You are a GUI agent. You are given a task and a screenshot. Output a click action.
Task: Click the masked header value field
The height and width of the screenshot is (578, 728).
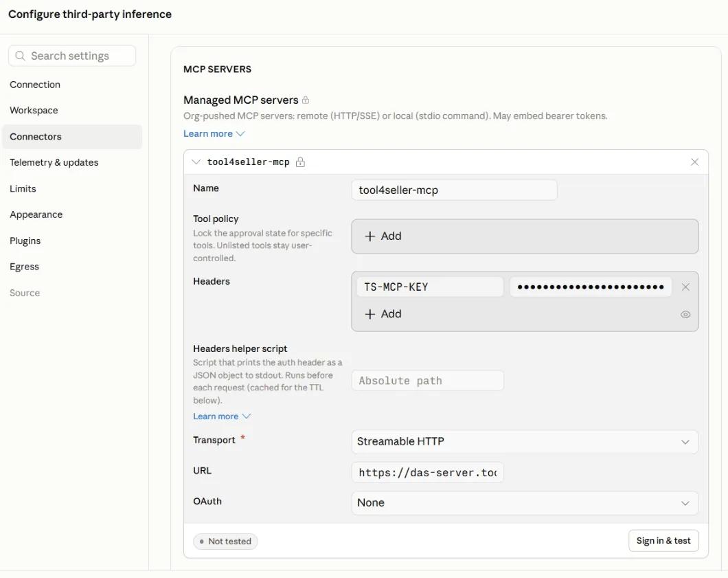point(591,287)
